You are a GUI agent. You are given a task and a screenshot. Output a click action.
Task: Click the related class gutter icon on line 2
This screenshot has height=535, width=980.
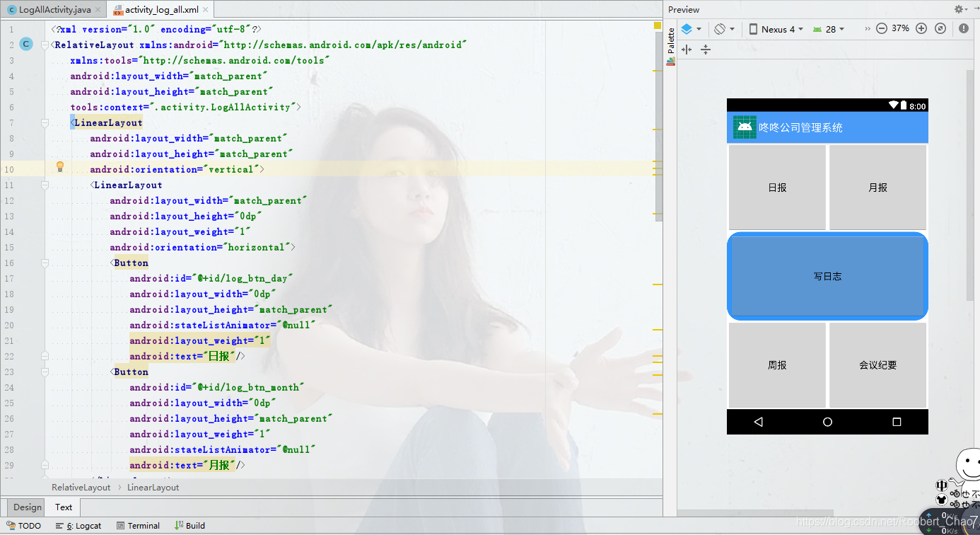tap(26, 45)
